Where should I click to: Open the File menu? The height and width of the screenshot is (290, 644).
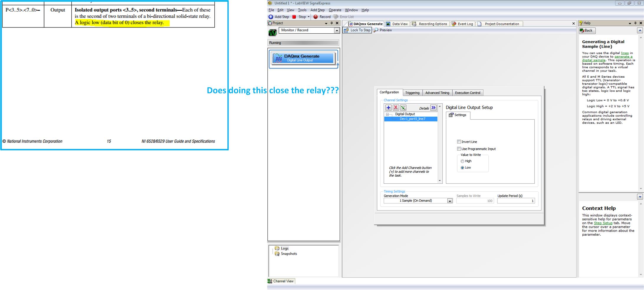271,10
